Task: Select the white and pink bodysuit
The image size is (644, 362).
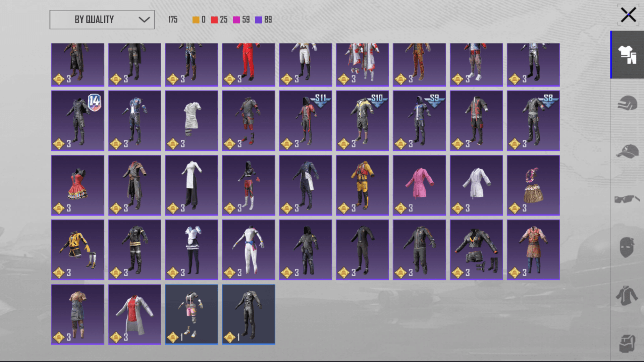Action: (x=249, y=250)
